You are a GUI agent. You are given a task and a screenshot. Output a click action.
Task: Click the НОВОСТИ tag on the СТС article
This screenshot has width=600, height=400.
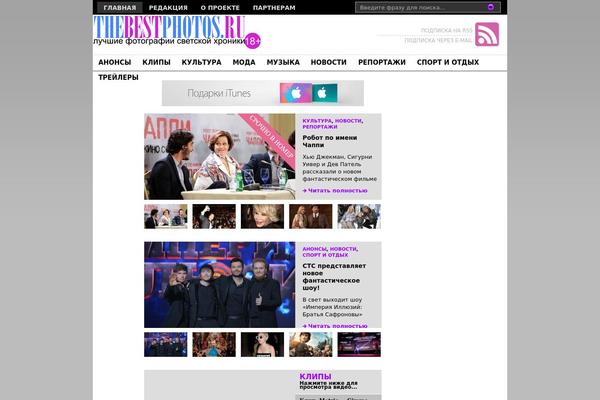343,249
